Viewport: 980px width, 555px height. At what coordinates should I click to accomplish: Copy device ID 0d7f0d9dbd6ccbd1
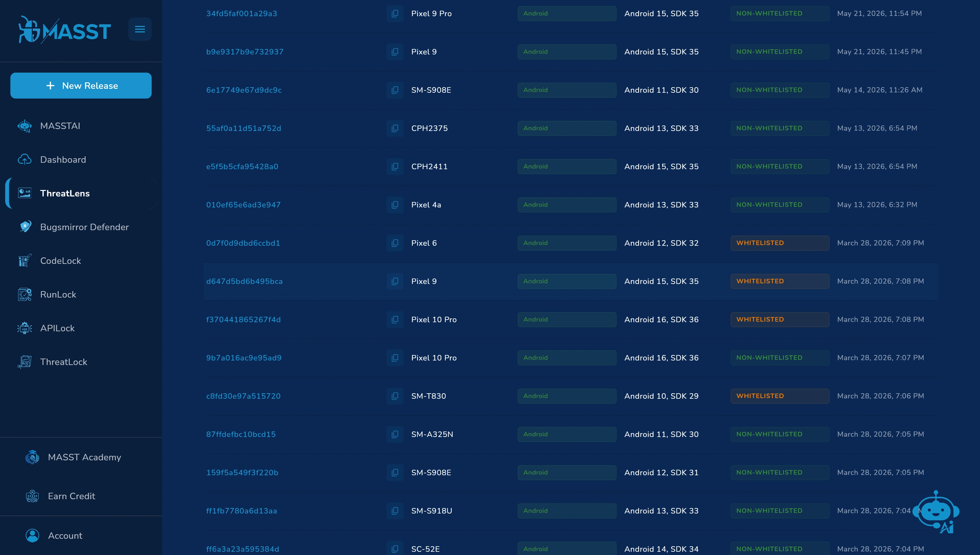[395, 243]
